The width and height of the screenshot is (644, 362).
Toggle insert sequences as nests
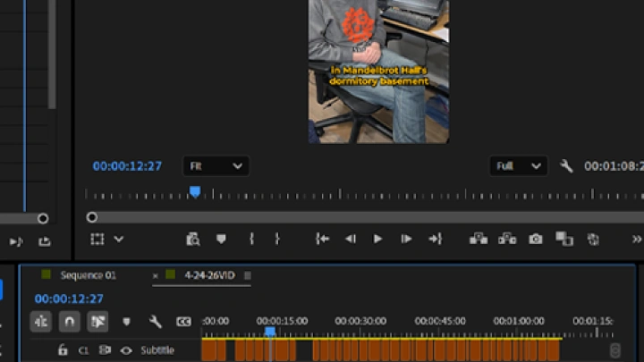point(40,322)
